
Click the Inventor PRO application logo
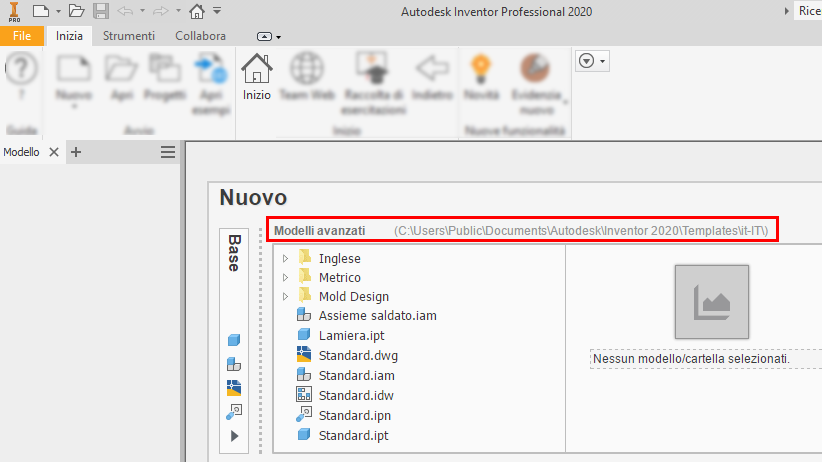pos(14,12)
